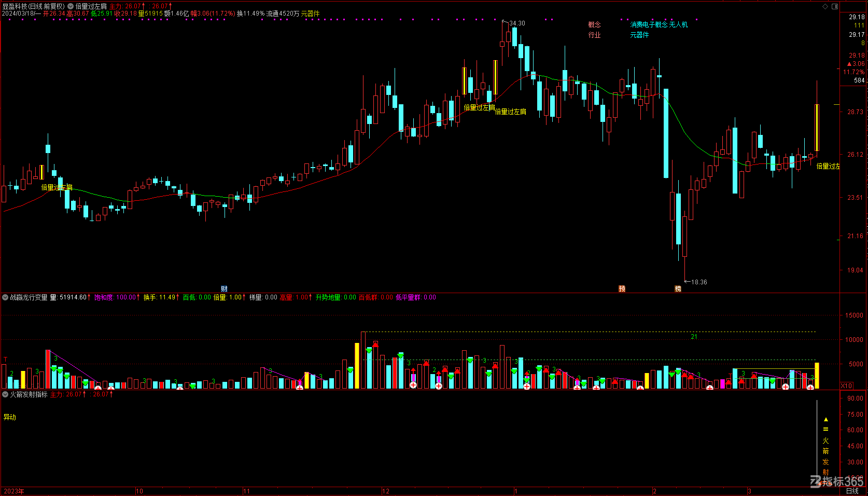
Task: Click the 23.51 price axis label
Action: 856,198
